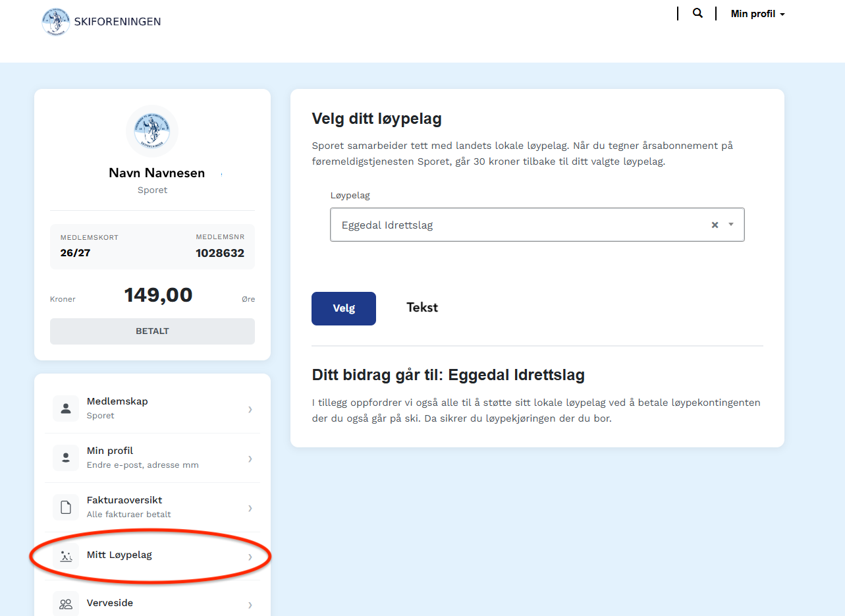
Task: Click the person icon beside Min profil entry
Action: (65, 458)
